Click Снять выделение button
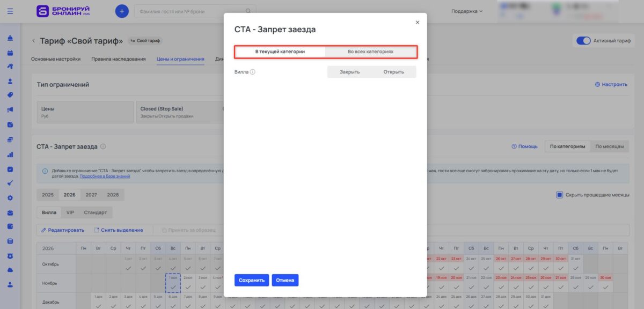Viewport: 644px width, 309px height. [119, 230]
